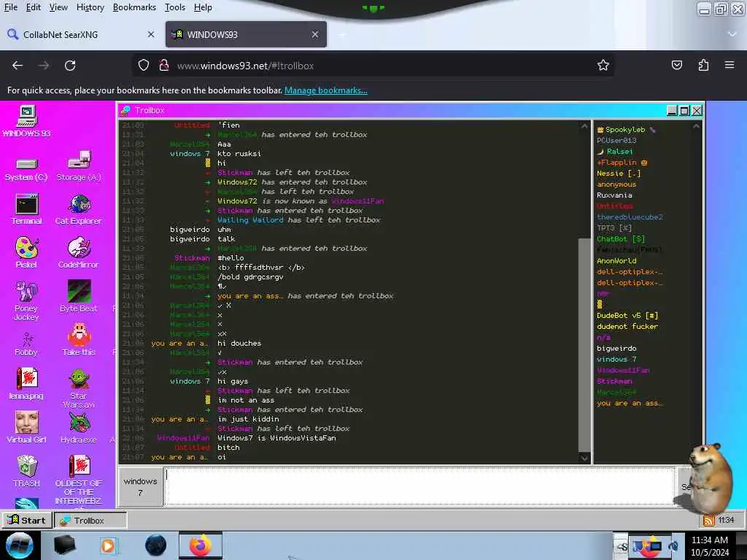Expand the list-all-tabs dropdown arrow
Image resolution: width=747 pixels, height=560 pixels.
732,34
